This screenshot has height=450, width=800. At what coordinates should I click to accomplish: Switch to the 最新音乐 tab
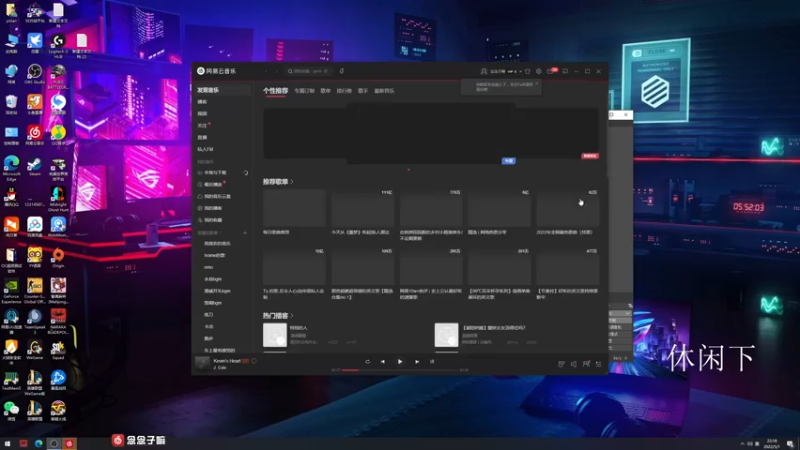(384, 91)
